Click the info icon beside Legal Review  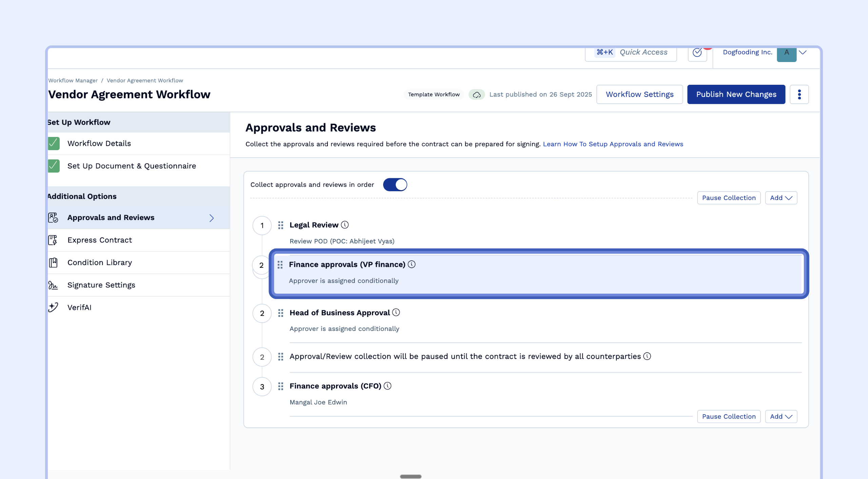344,225
